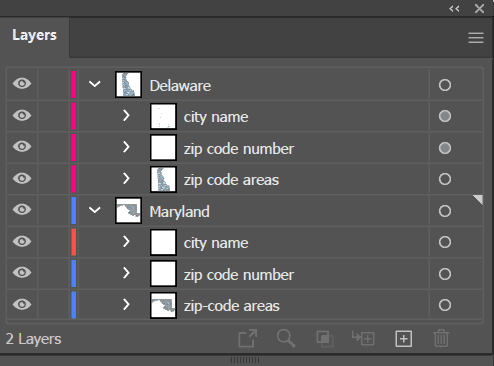Close the Layers panel
Viewport: 494px width, 366px height.
click(479, 9)
